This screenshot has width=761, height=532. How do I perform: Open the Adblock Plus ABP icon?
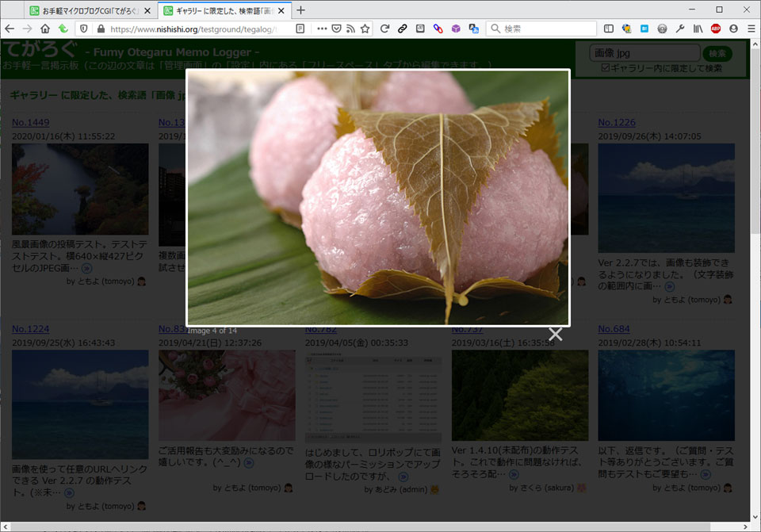[716, 29]
